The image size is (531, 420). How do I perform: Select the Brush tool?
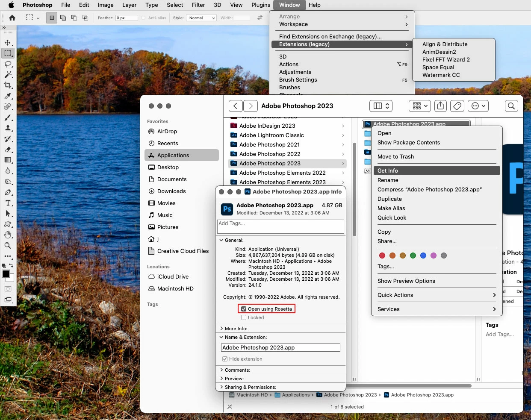click(8, 117)
